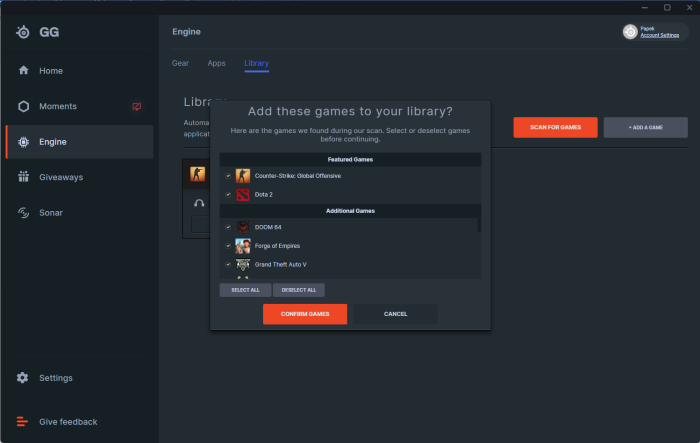Click the Moments recording-disabled red icon
Screen dimensions: 700x443
(137, 106)
